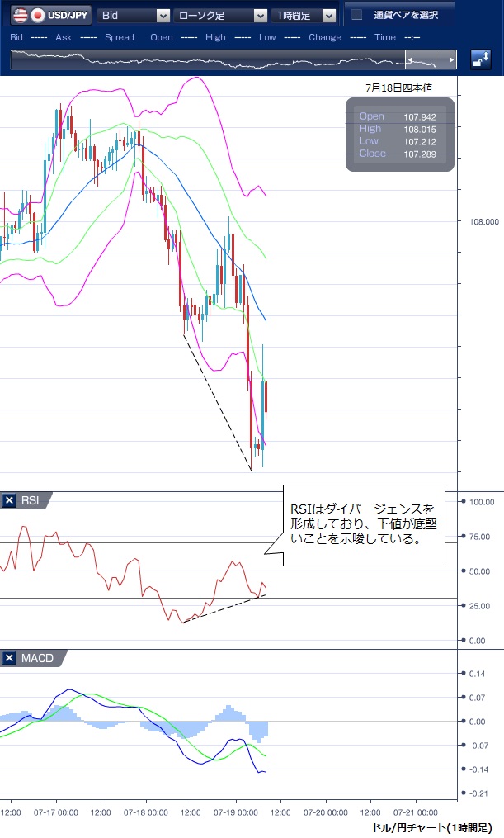Viewport: 504px width, 838px height.
Task: Close the RSI indicator panel
Action: pos(9,500)
